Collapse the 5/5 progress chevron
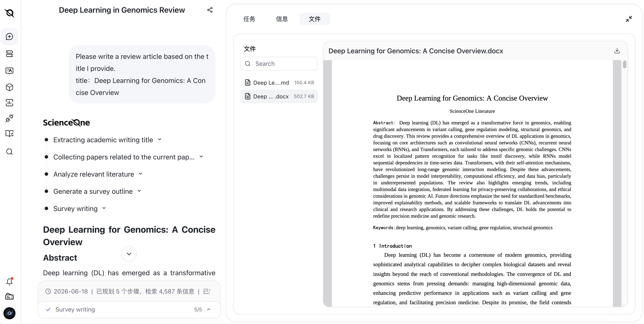 point(209,310)
